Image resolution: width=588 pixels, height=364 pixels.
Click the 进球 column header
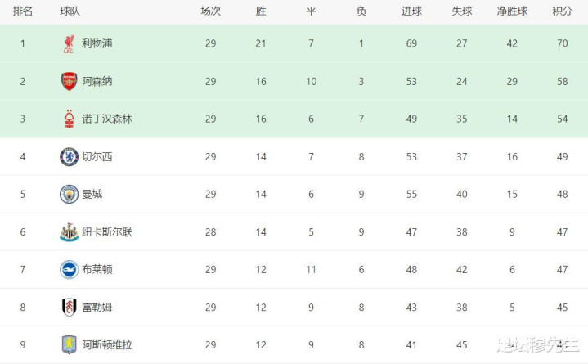[411, 11]
